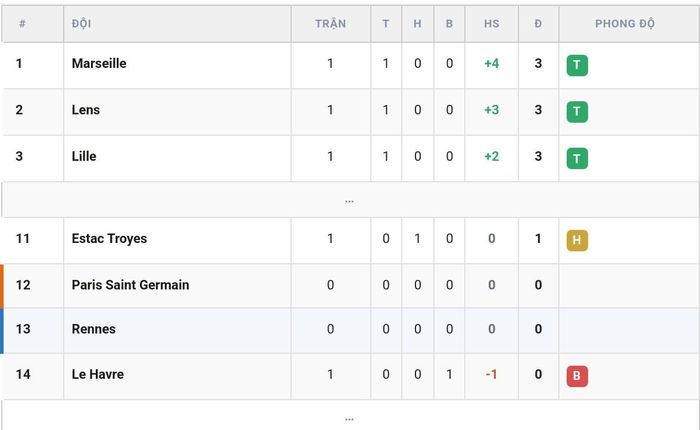
Task: Select the Paris Saint Germain row
Action: pyautogui.click(x=350, y=285)
